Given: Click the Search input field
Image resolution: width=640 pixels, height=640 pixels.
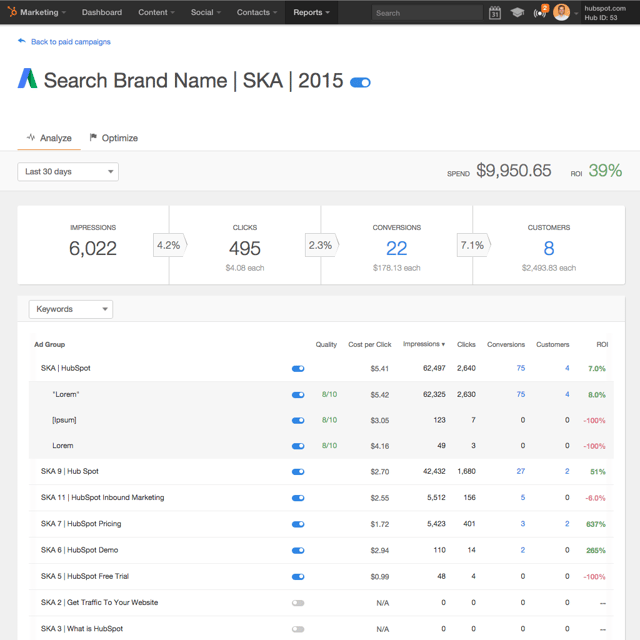Looking at the screenshot, I should point(427,13).
